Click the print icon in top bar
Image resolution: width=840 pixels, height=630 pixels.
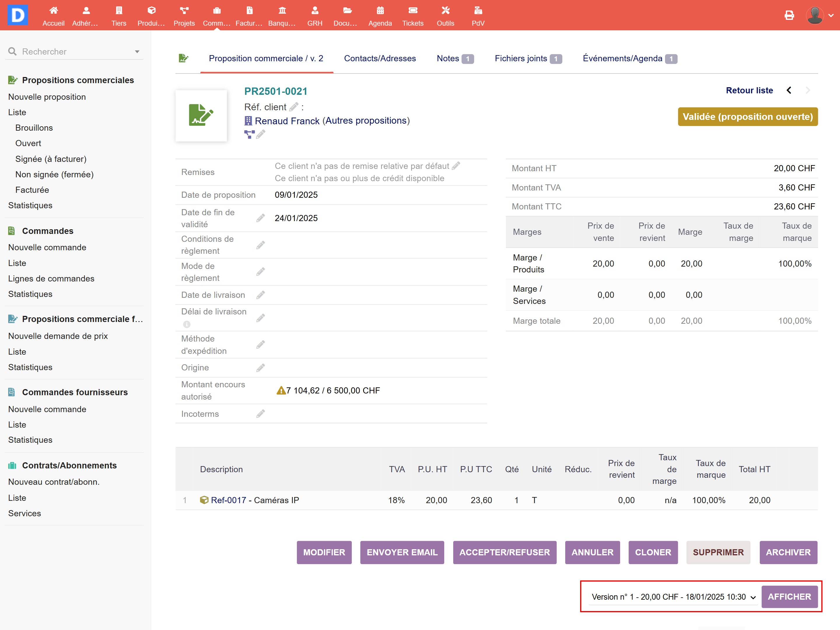click(789, 15)
